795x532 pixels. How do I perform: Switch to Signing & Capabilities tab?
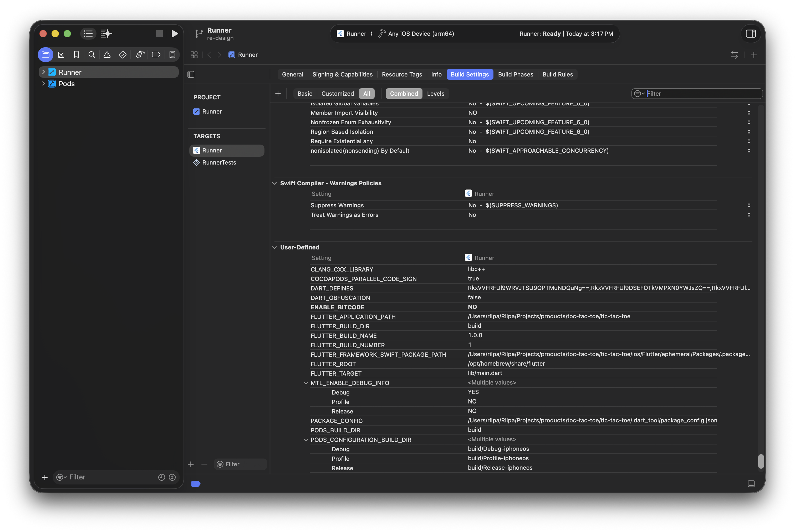pyautogui.click(x=342, y=74)
